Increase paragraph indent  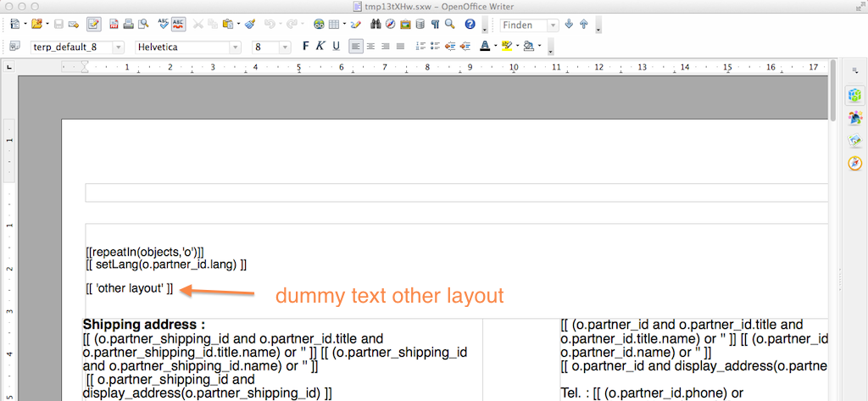tap(465, 47)
